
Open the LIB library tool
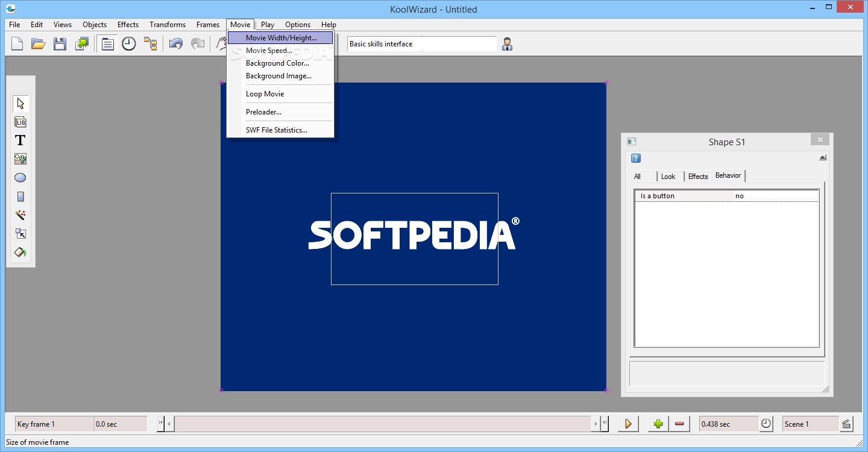pyautogui.click(x=20, y=122)
